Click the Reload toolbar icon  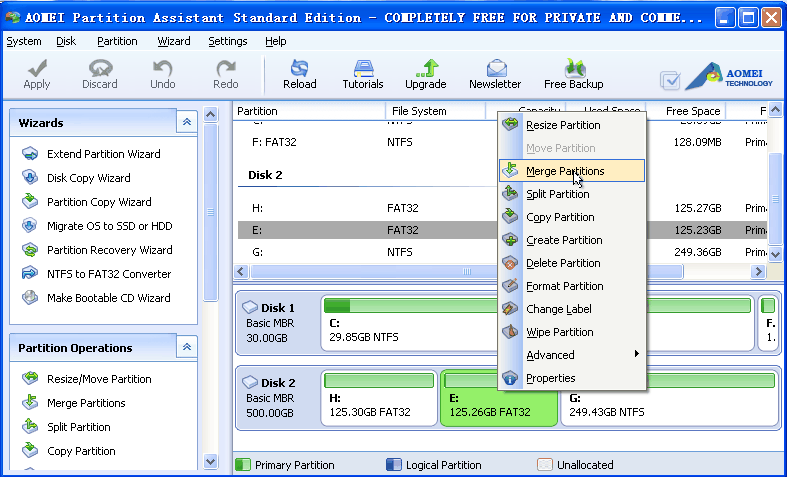pos(300,68)
